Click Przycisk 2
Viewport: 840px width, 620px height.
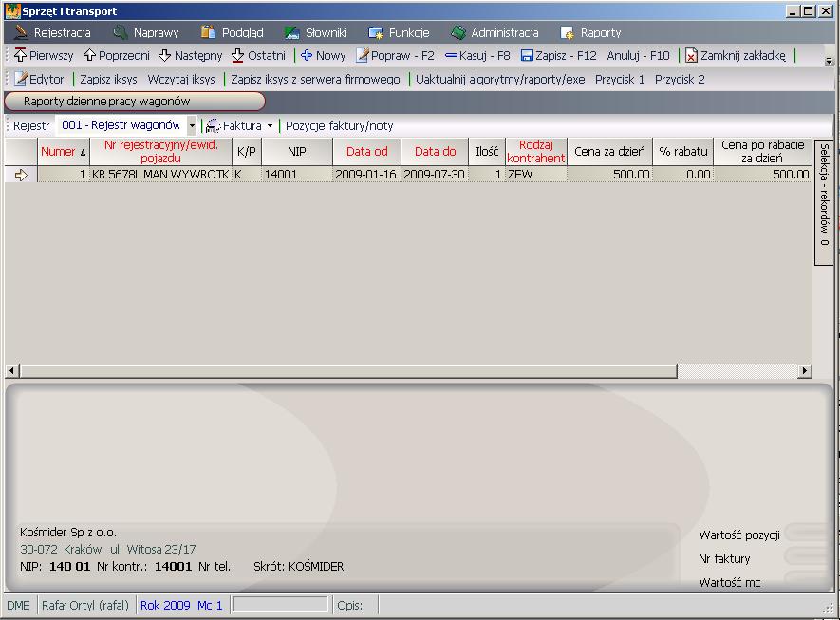pyautogui.click(x=680, y=80)
